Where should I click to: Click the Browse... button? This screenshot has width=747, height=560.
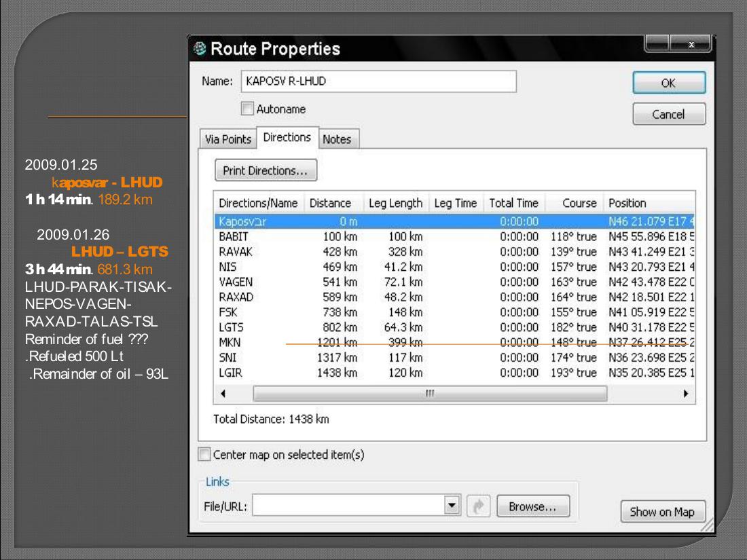(532, 506)
